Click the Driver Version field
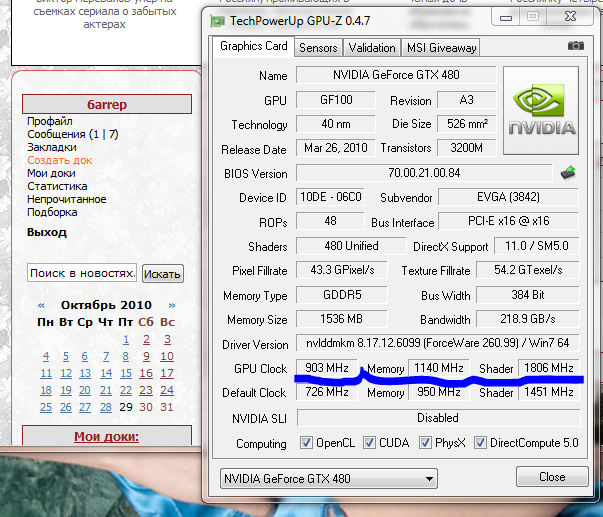The image size is (603, 517). coord(438,343)
